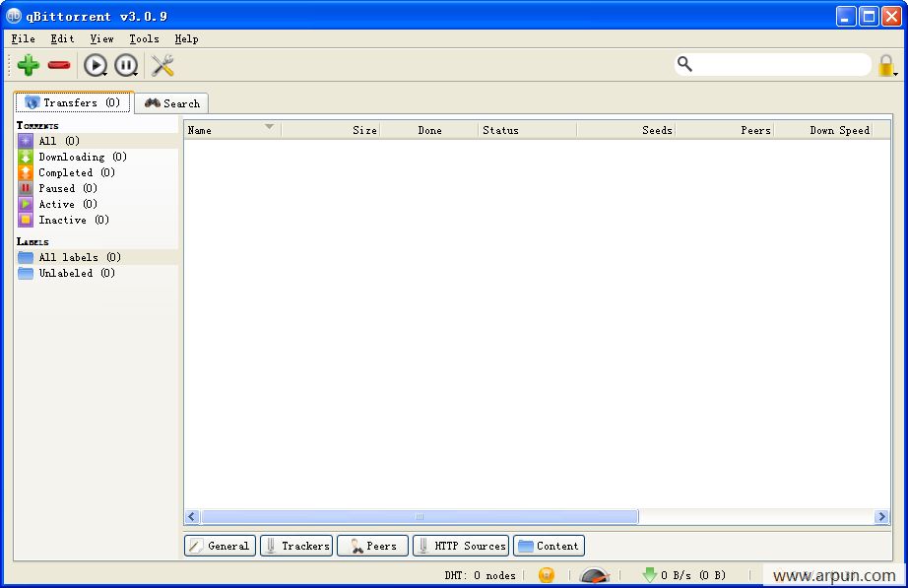
Task: Click the search box dropdown arrow beside the lock
Action: (895, 71)
